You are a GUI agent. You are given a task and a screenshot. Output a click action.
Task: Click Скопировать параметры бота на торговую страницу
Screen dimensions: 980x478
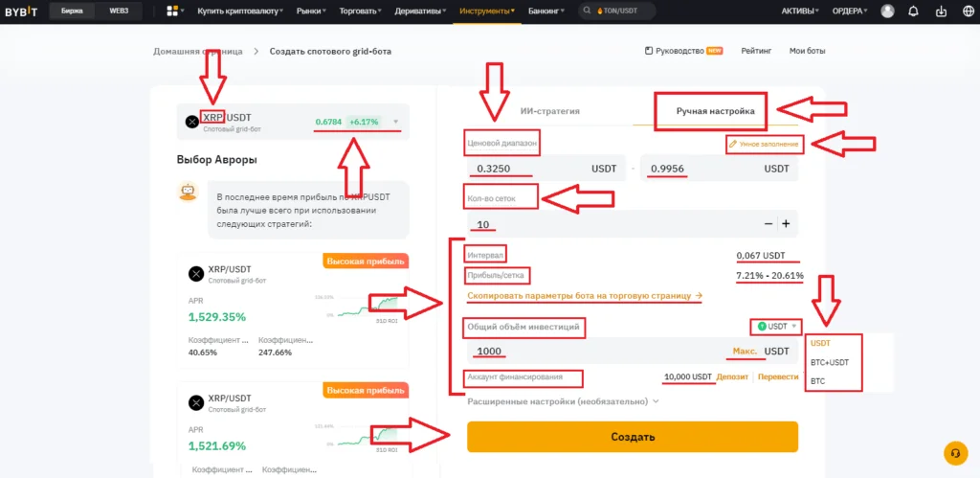point(585,295)
